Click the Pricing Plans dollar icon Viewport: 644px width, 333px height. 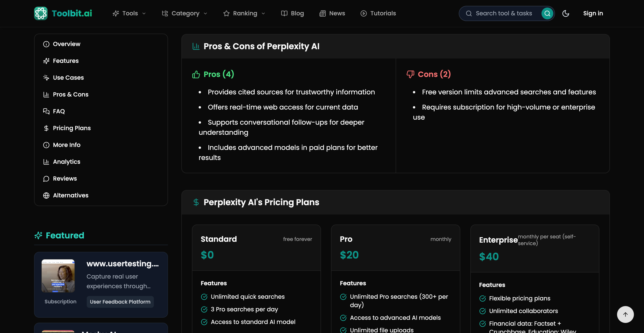(46, 128)
